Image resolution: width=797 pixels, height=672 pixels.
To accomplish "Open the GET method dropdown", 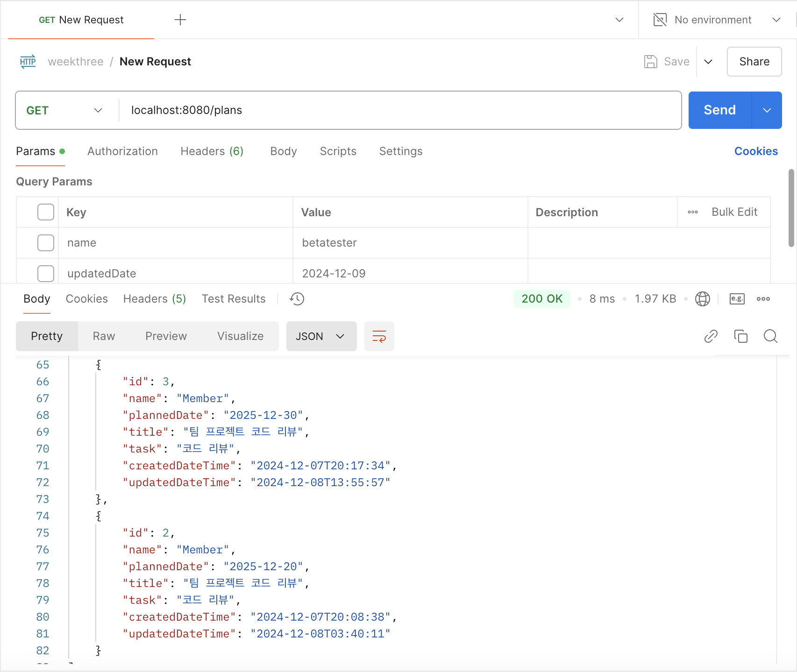I will 65,110.
